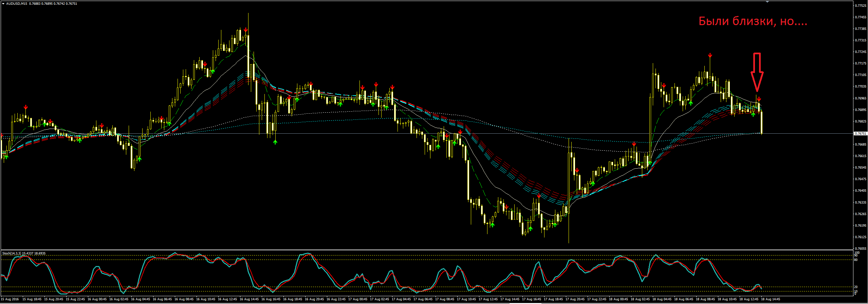Click the 0.76475 price scale label

(861, 179)
